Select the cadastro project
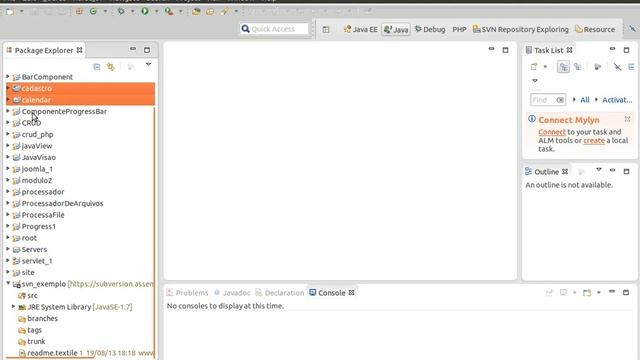The height and width of the screenshot is (360, 640). click(37, 88)
